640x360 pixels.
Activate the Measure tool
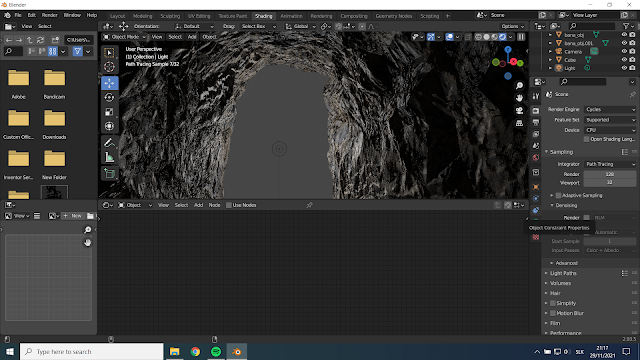point(109,158)
